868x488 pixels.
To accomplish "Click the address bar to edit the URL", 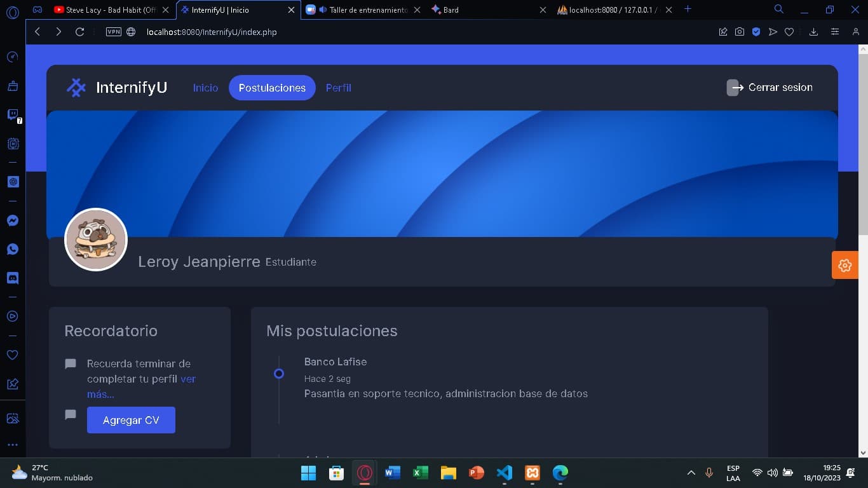I will pyautogui.click(x=254, y=32).
